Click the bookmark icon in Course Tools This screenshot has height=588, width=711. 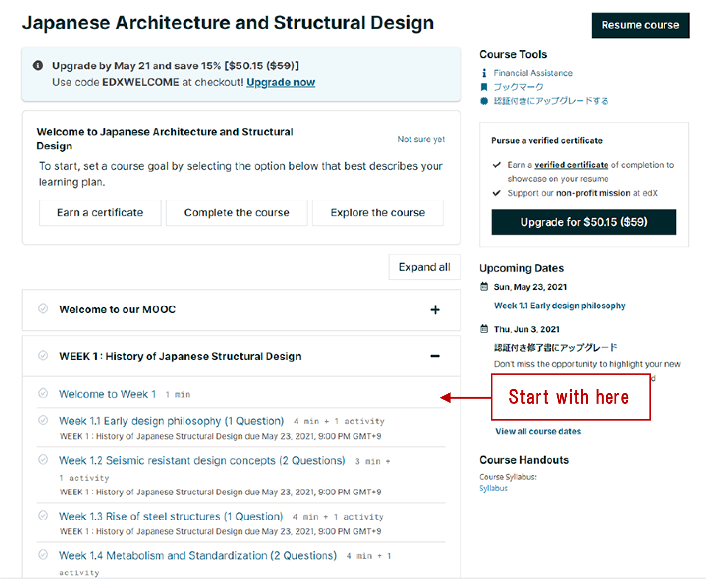coord(484,87)
